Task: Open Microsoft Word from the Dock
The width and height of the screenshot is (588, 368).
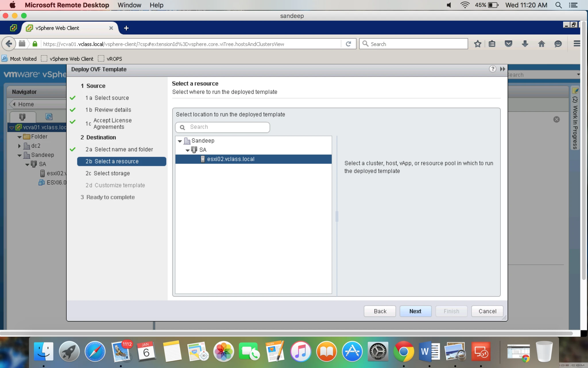Action: [429, 351]
